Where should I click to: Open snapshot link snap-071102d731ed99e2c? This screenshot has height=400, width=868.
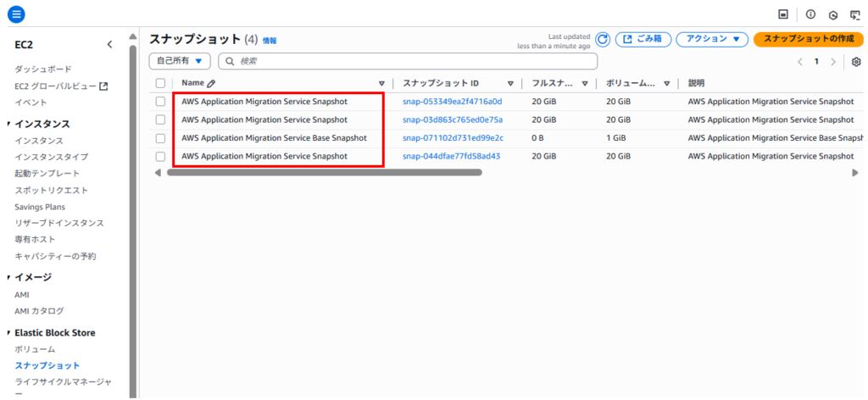point(453,138)
